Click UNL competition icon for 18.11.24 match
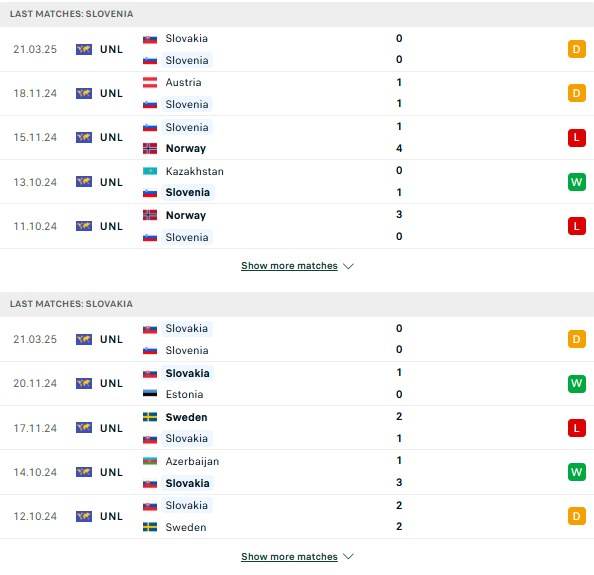The height and width of the screenshot is (575, 594). 84,93
